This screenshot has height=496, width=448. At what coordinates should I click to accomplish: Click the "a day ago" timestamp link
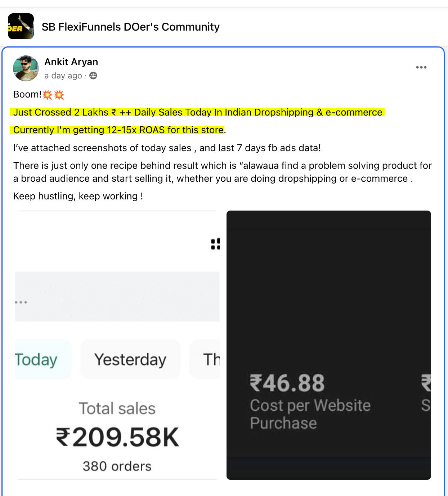[63, 76]
